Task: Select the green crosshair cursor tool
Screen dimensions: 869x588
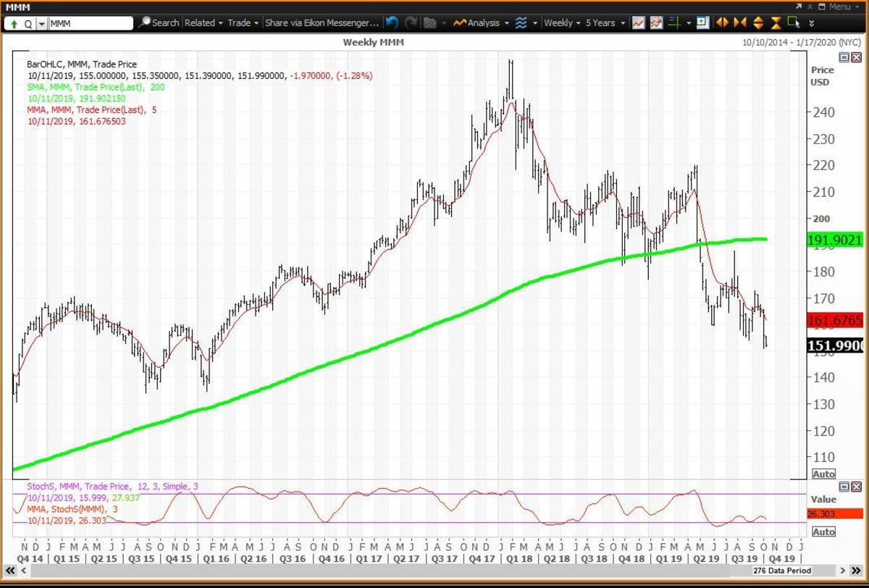Action: click(x=676, y=22)
